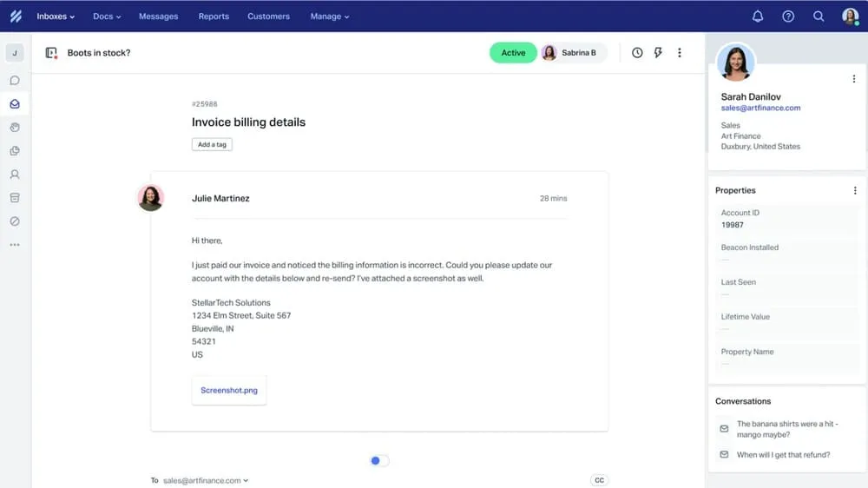Click the Julie Martinez sender name

[x=220, y=198]
